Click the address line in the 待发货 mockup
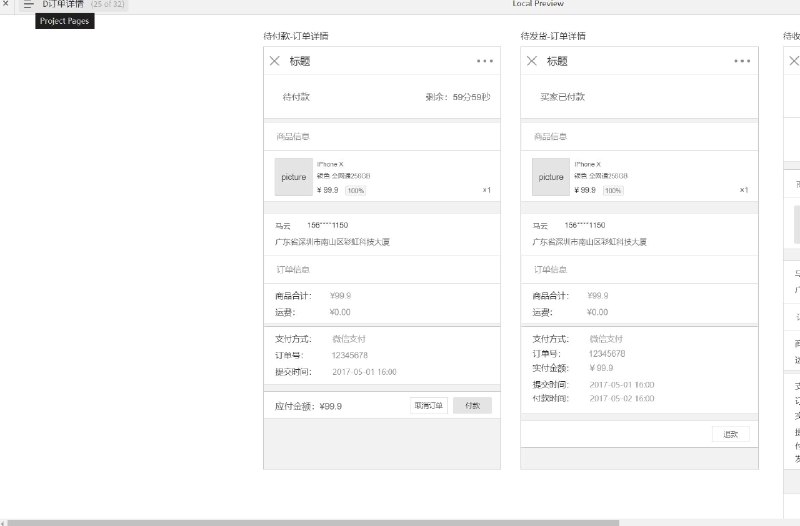Viewport: 800px width, 526px height. [589, 242]
